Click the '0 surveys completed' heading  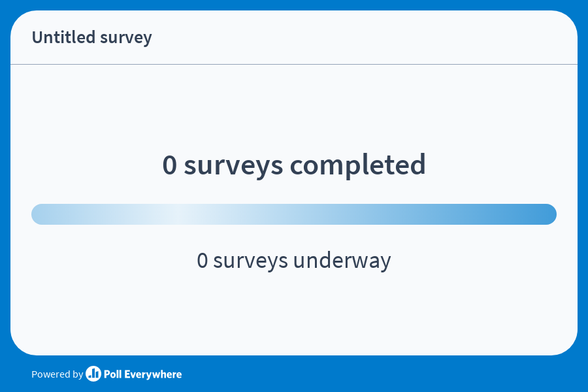[294, 165]
